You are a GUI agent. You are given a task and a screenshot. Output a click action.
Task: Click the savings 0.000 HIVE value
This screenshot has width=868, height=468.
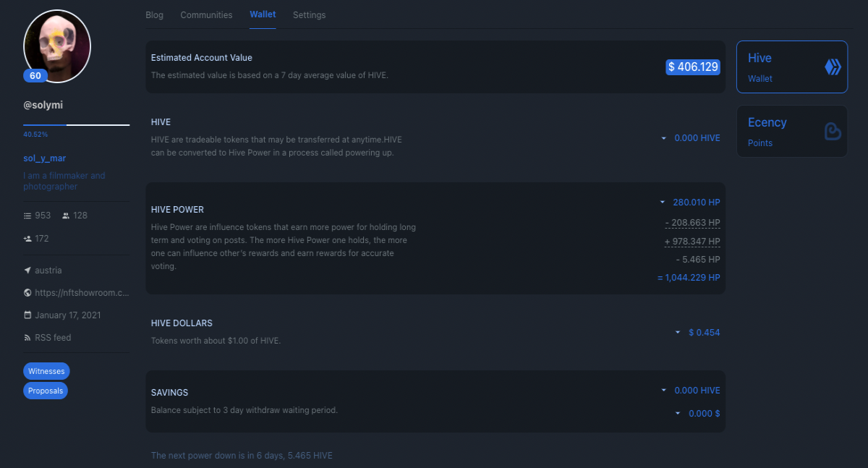click(x=697, y=391)
